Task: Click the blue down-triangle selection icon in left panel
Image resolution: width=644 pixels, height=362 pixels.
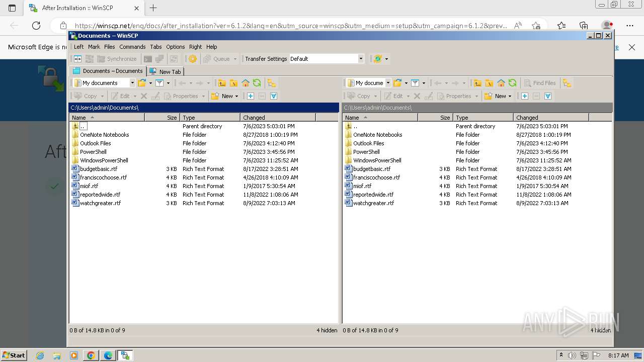Action: (x=274, y=96)
